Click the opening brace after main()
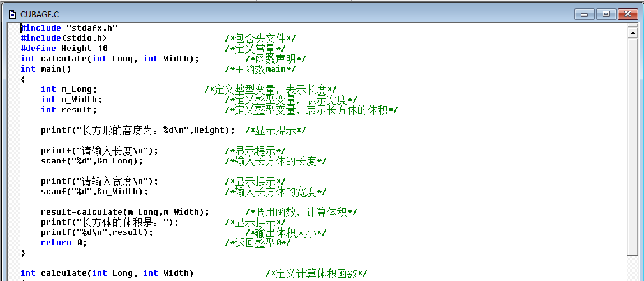Image resolution: width=644 pixels, height=281 pixels. [22, 79]
